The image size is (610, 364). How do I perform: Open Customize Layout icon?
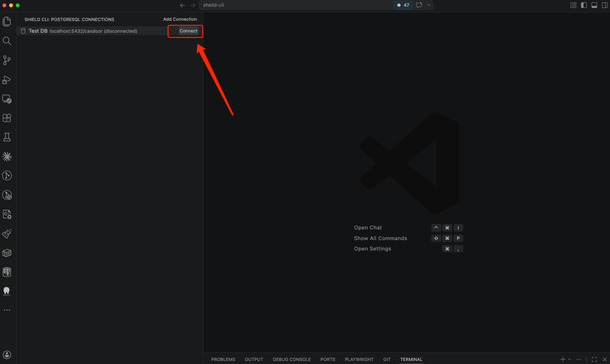coord(573,5)
